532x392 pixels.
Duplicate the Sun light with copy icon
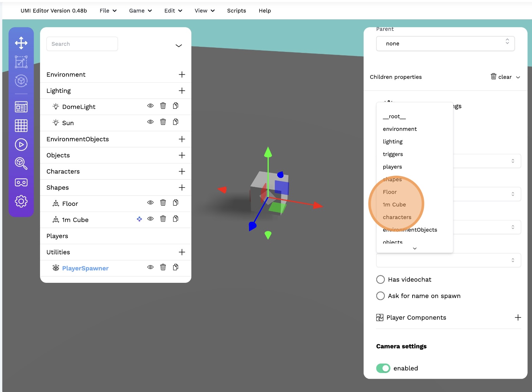tap(175, 122)
